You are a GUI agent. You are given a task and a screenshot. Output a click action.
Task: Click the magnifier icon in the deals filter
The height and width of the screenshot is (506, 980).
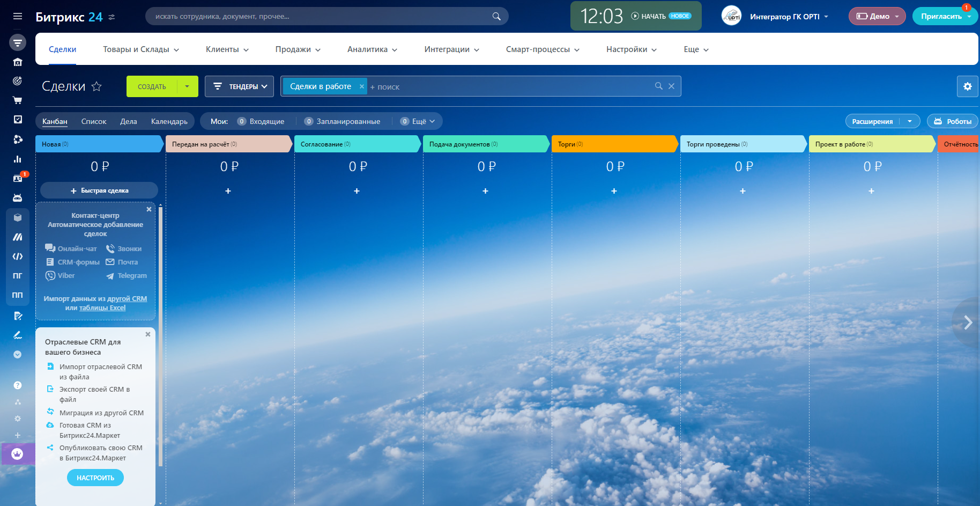click(659, 86)
